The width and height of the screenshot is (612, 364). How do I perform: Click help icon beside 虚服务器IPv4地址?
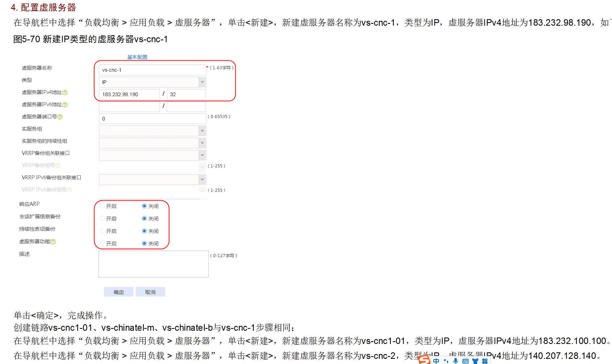tap(65, 92)
